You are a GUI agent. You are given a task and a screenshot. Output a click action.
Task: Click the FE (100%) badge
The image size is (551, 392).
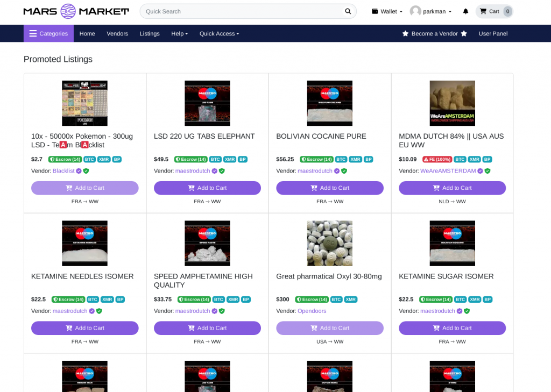pyautogui.click(x=437, y=159)
